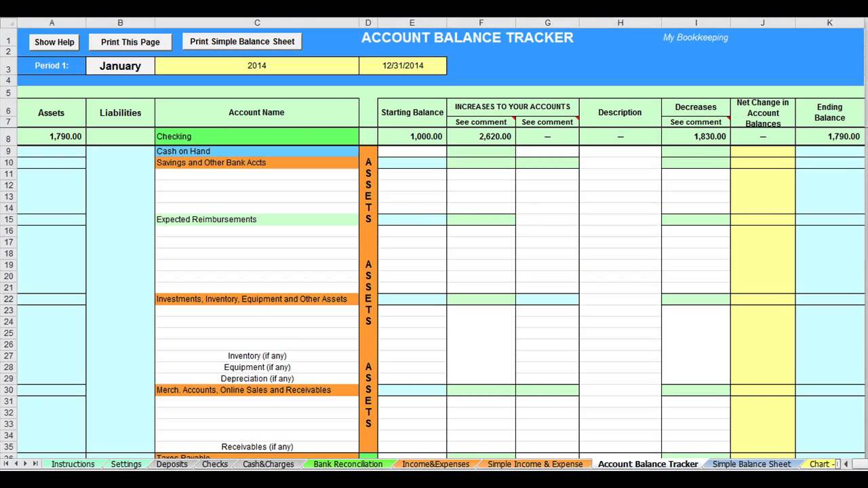Viewport: 868px width, 488px height.
Task: Select the Expected Reimbursements cell
Action: pos(256,220)
